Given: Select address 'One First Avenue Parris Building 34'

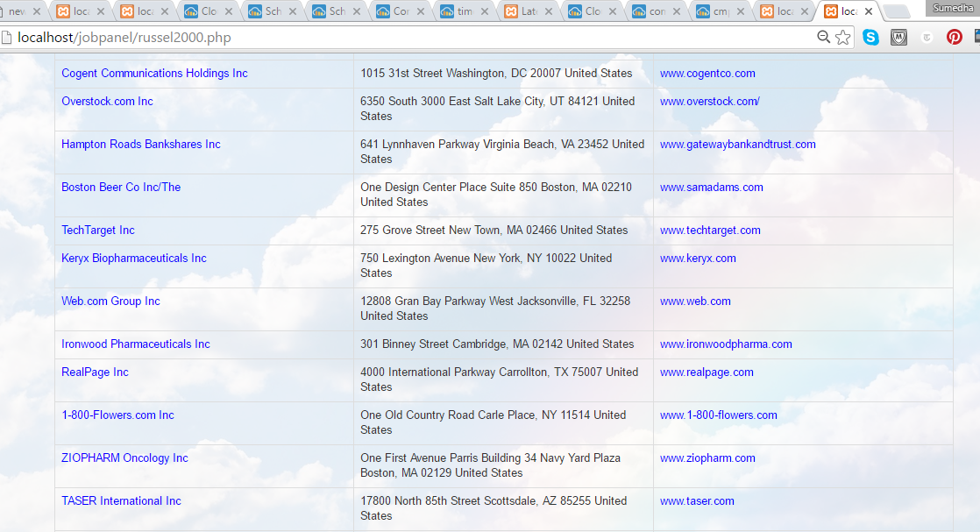Looking at the screenshot, I should coord(448,458).
